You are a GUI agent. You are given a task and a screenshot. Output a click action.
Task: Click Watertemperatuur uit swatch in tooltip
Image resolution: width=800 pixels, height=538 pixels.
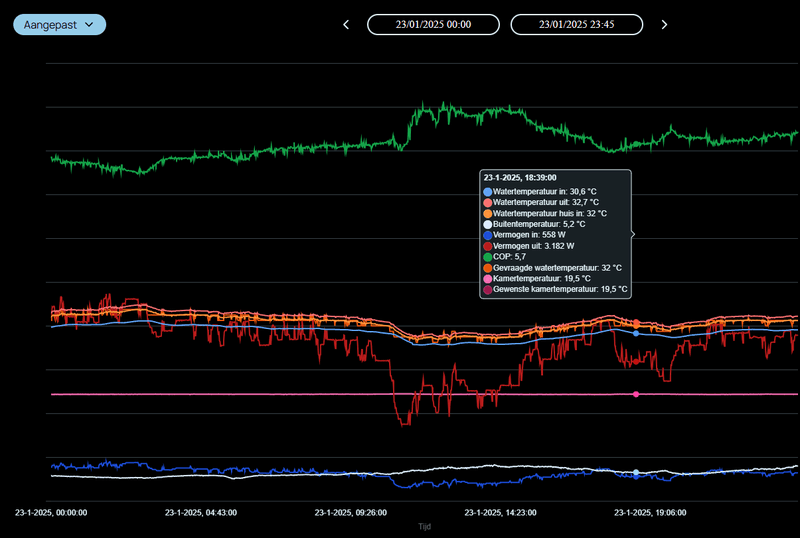click(488, 202)
